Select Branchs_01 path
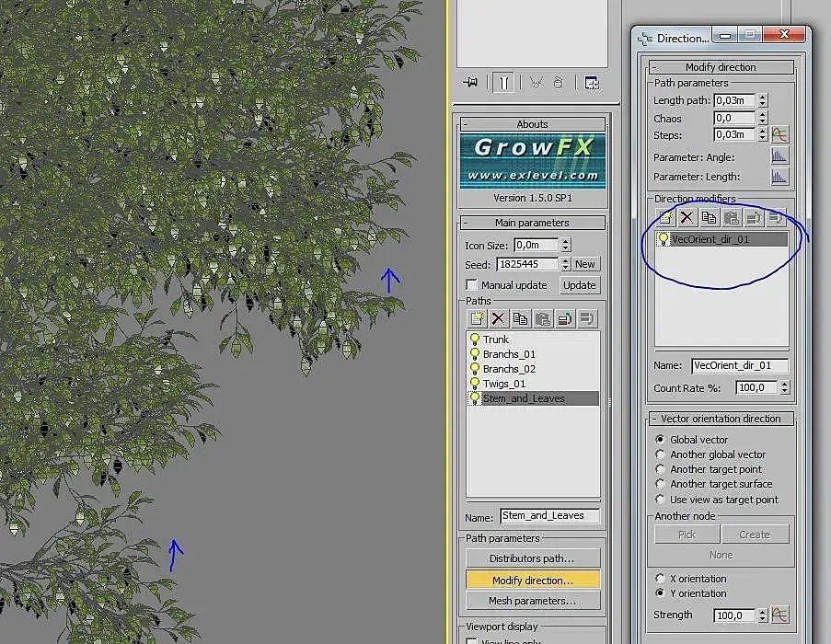Image resolution: width=831 pixels, height=644 pixels. coord(533,354)
